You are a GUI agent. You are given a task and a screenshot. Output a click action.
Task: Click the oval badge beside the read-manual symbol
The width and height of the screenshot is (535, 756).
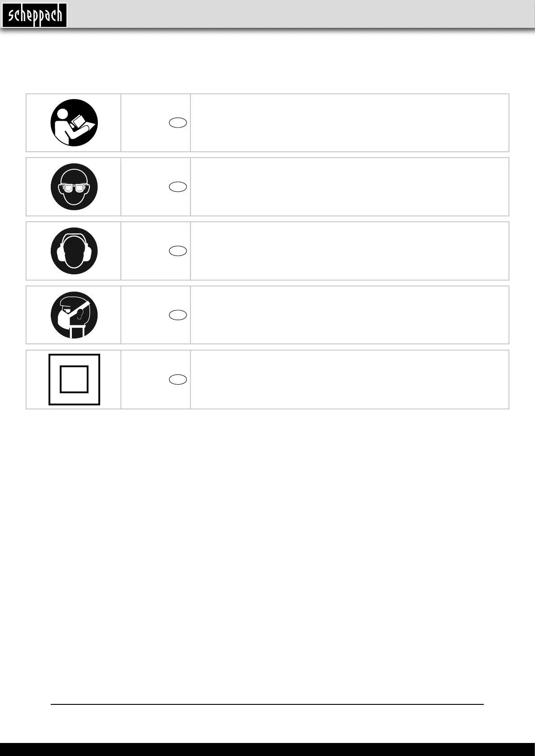(178, 123)
